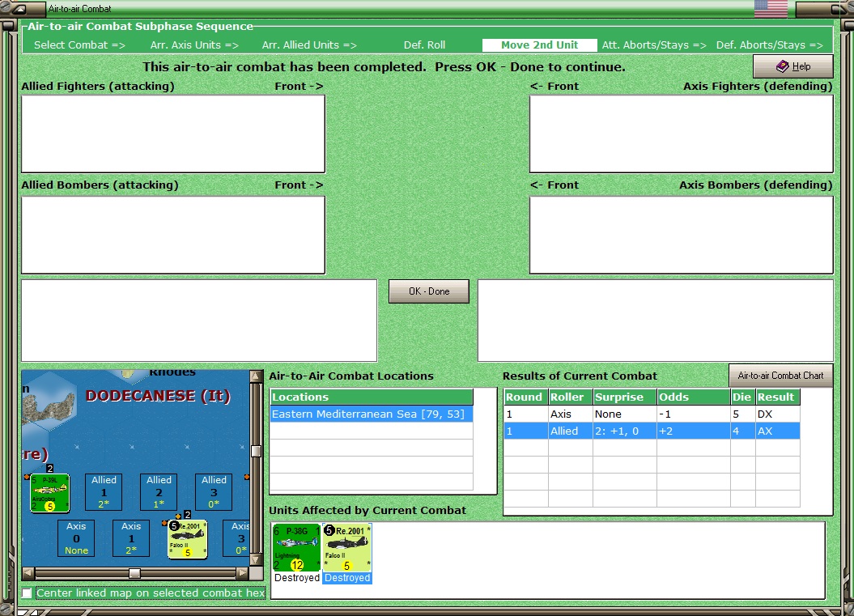Click the Round column header
This screenshot has height=616, width=854.
click(x=525, y=397)
